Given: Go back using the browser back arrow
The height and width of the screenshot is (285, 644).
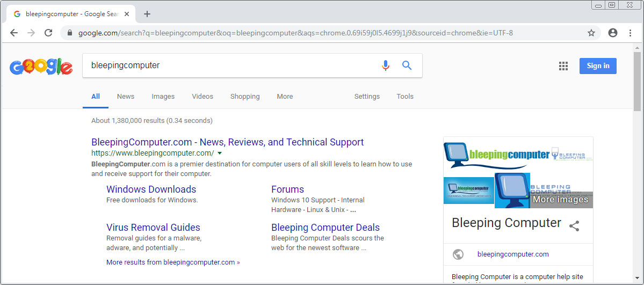Looking at the screenshot, I should point(14,33).
